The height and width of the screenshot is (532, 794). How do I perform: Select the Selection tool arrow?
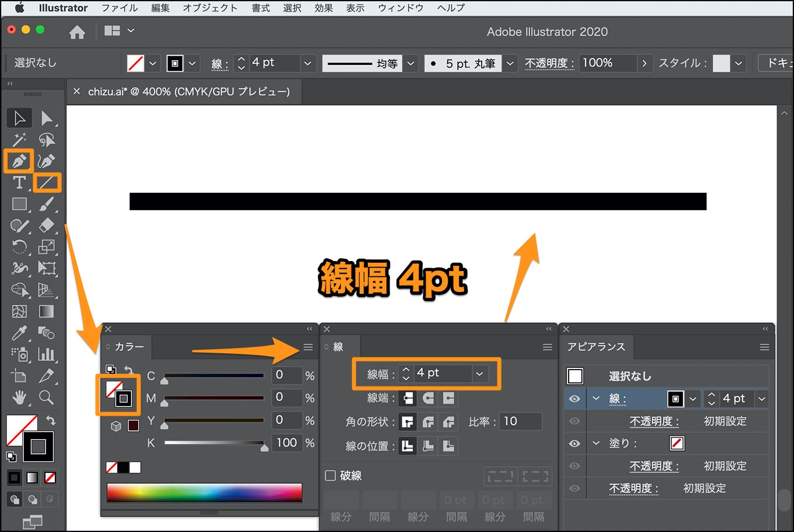pyautogui.click(x=19, y=118)
